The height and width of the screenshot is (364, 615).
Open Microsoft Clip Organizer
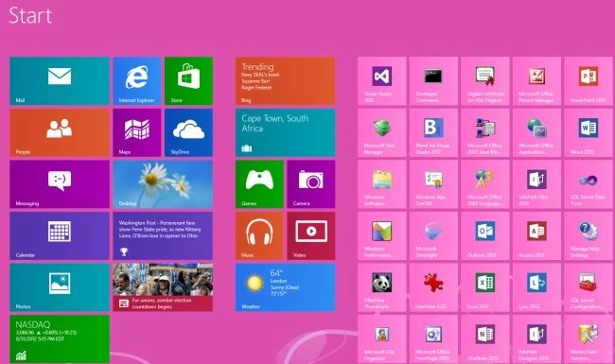point(382,338)
